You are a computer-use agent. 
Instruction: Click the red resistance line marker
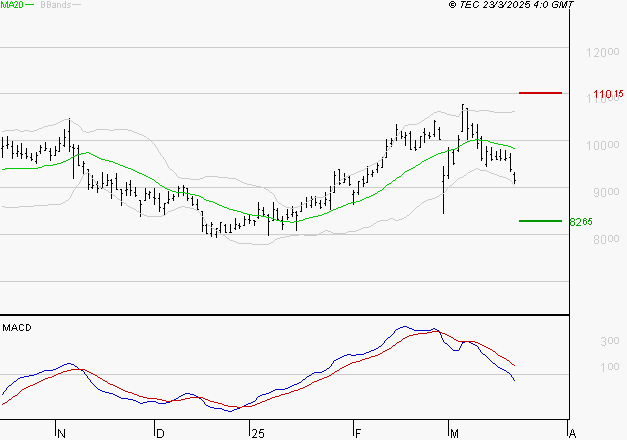click(540, 93)
